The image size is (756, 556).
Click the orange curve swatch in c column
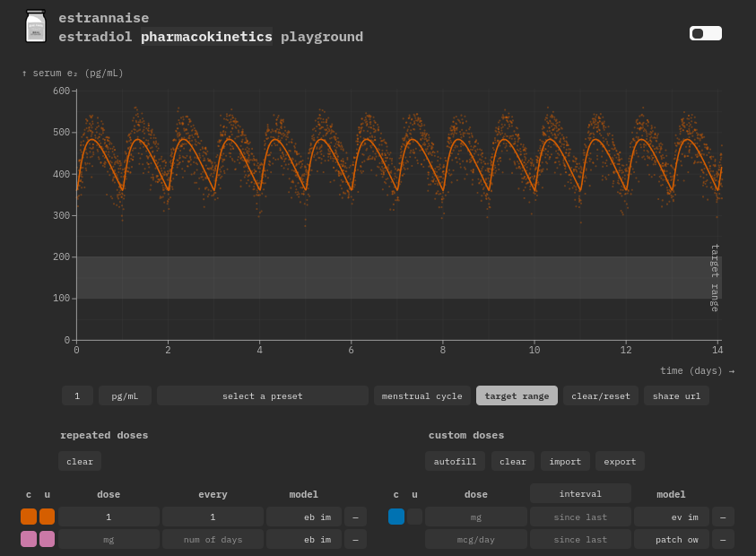pyautogui.click(x=29, y=517)
